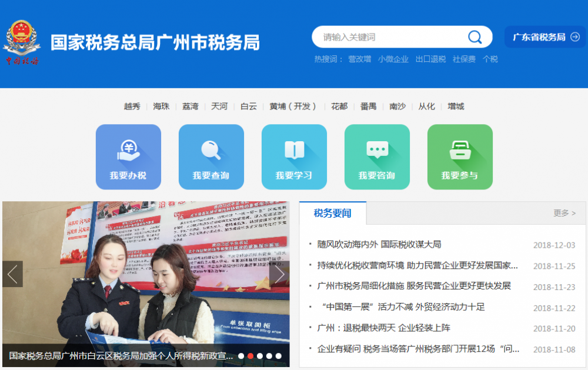This screenshot has width=588, height=370.
Task: Select 番禺 district in navigation
Action: pos(368,106)
